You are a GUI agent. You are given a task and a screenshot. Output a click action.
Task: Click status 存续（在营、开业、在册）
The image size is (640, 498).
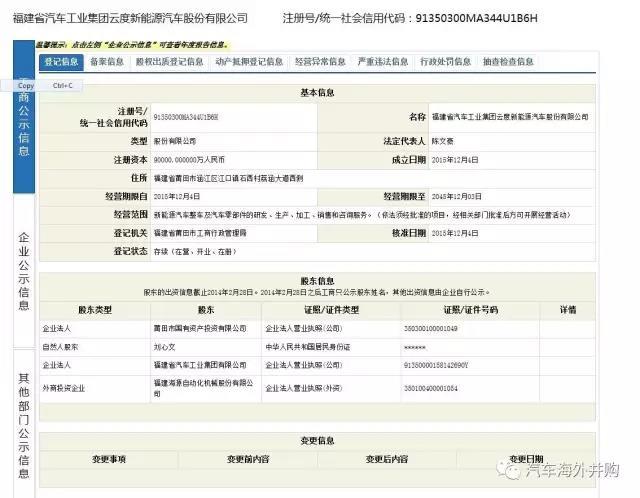click(195, 252)
